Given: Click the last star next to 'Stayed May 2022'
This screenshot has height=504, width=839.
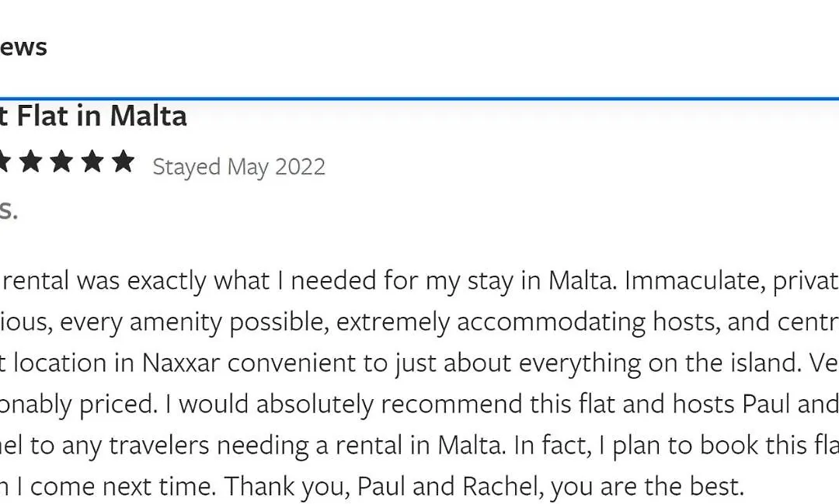Looking at the screenshot, I should point(123,161).
